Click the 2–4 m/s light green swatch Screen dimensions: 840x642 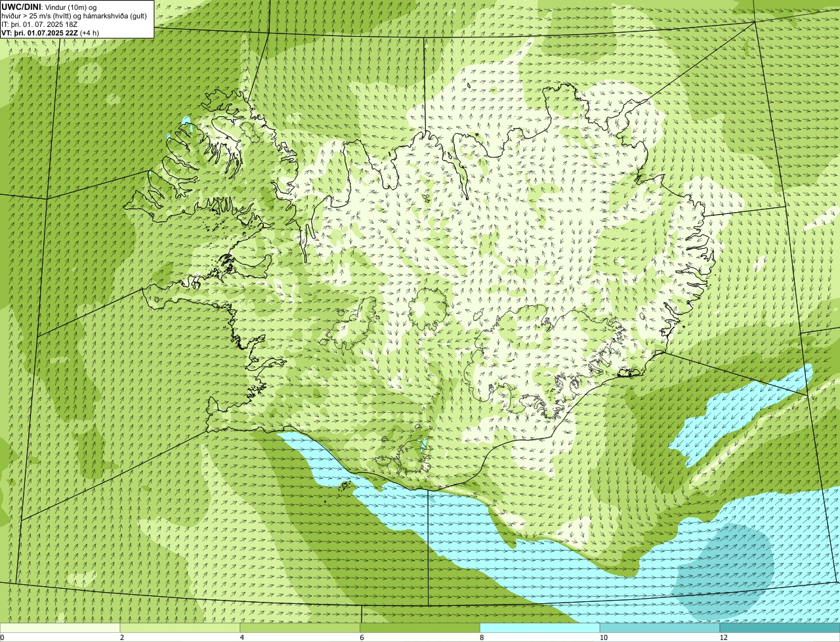tap(181, 628)
